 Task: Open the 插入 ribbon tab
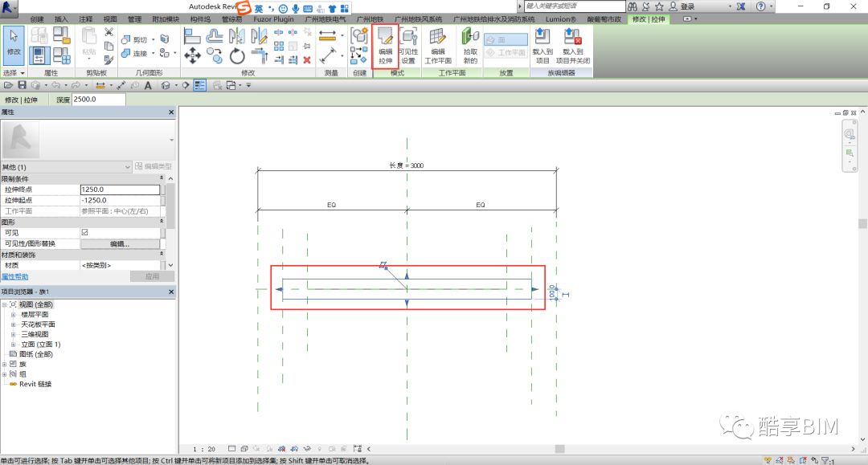61,18
